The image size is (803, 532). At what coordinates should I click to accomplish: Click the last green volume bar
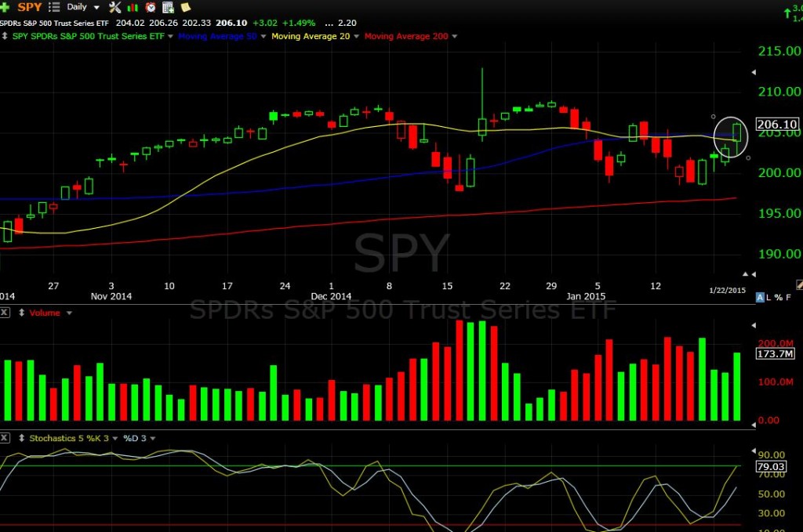[737, 386]
